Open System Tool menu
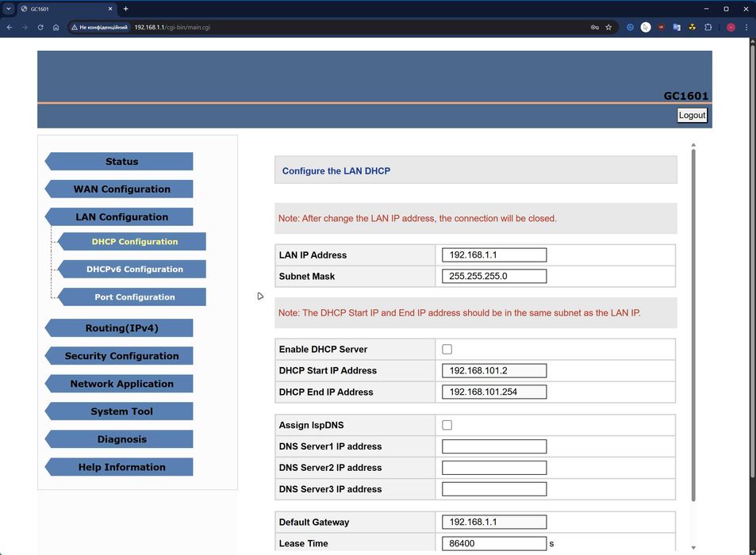This screenshot has width=756, height=555. coord(119,411)
